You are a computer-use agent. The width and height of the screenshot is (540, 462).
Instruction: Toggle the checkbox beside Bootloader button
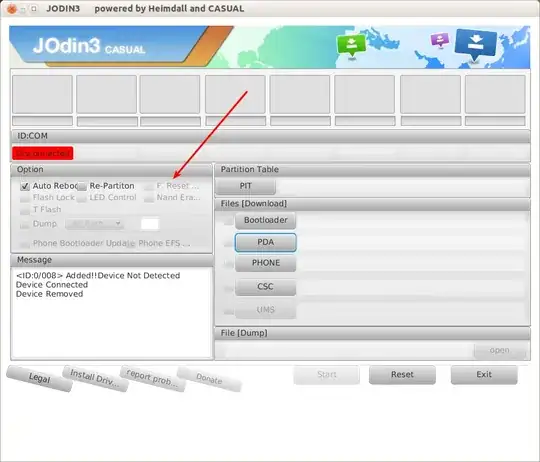coord(228,221)
